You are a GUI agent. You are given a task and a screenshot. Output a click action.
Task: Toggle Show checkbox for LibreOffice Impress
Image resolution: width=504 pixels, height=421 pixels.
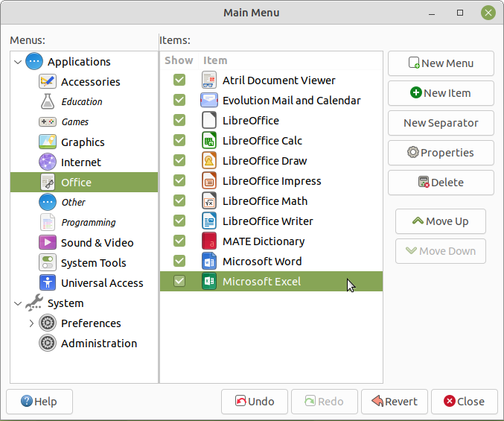click(179, 180)
